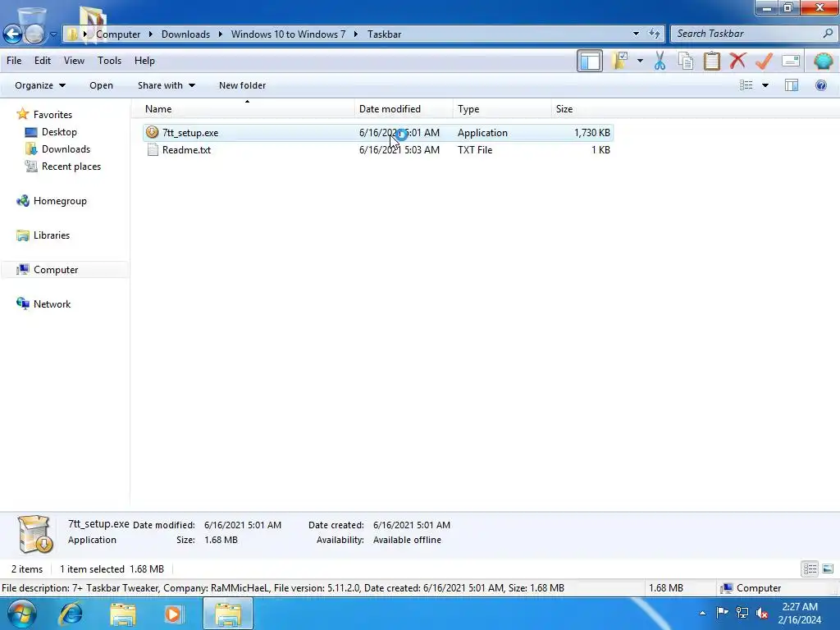
Task: Navigate to Computer in the address bar
Action: pos(118,34)
